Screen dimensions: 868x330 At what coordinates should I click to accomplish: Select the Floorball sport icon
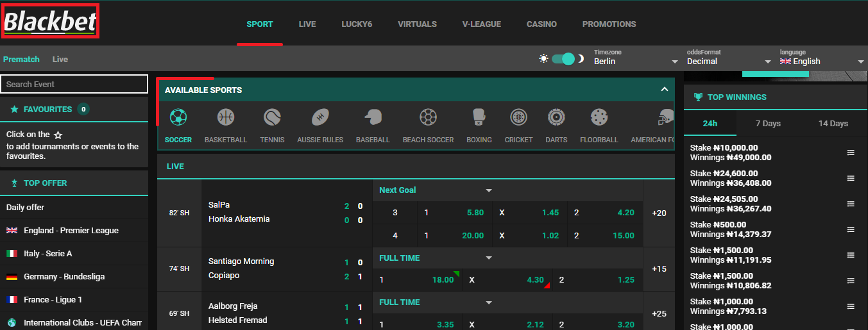(x=599, y=117)
